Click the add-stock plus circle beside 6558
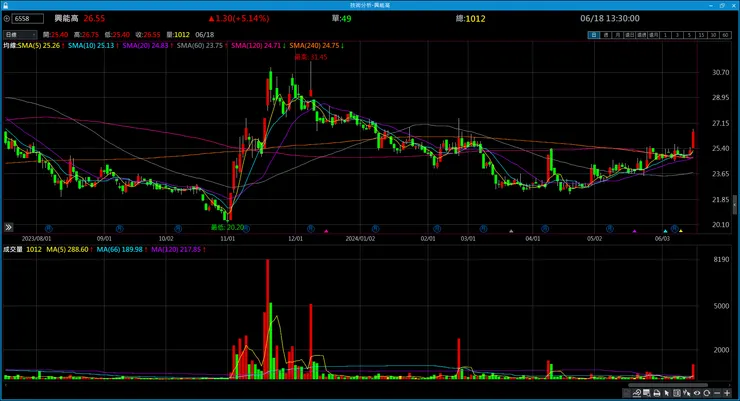740x401 pixels. [x=7, y=18]
